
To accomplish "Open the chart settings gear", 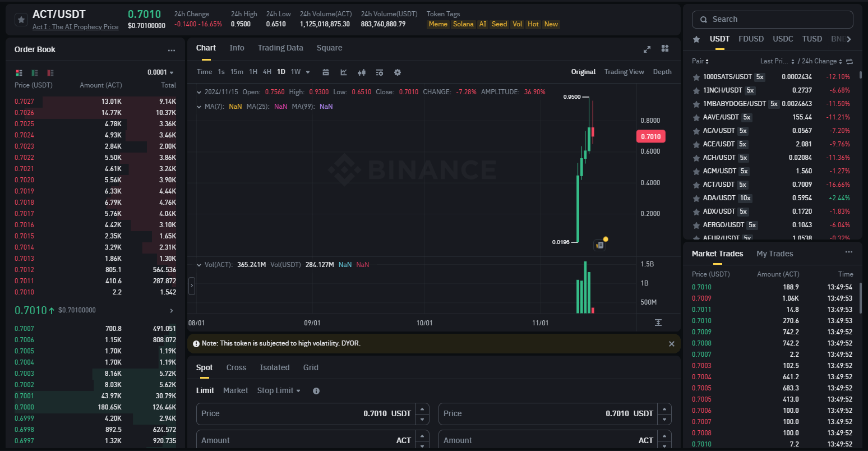I will (398, 72).
